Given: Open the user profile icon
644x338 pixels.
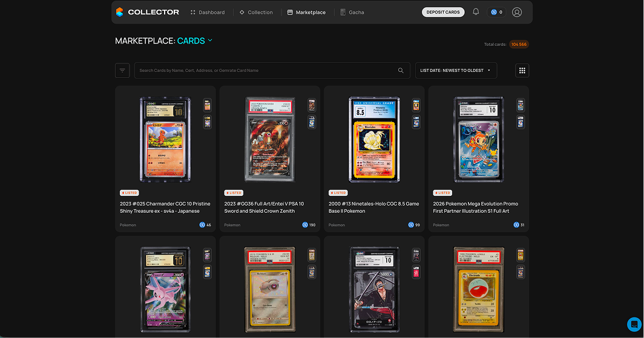Looking at the screenshot, I should click(x=517, y=12).
